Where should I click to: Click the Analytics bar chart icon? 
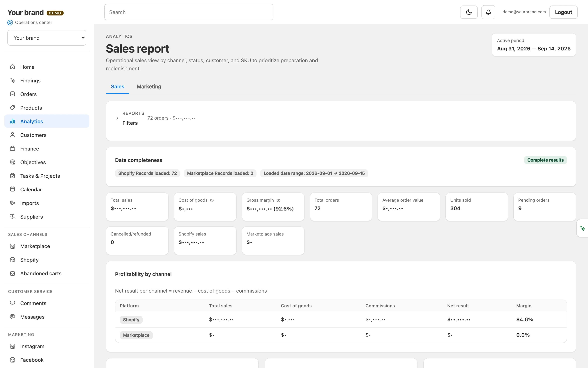click(x=12, y=121)
